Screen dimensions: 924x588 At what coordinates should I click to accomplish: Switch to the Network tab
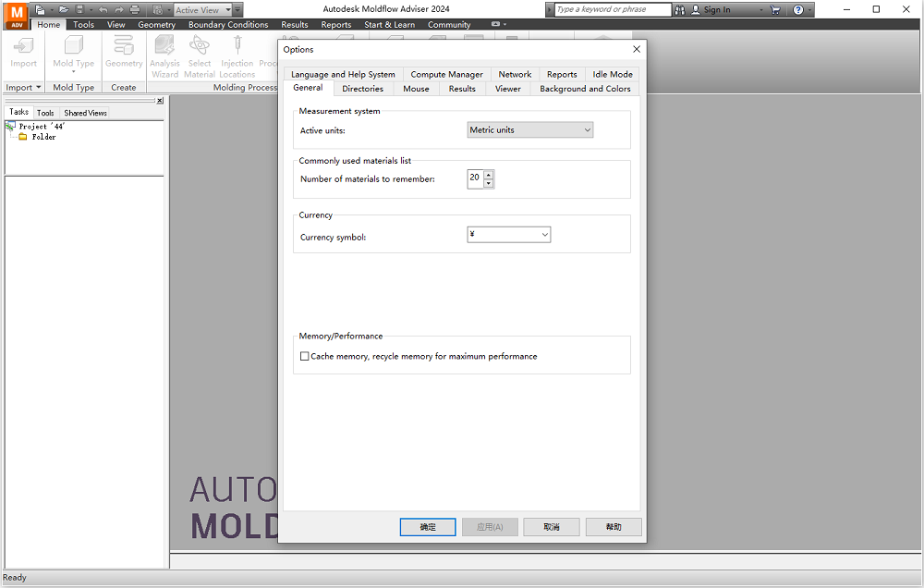(515, 74)
